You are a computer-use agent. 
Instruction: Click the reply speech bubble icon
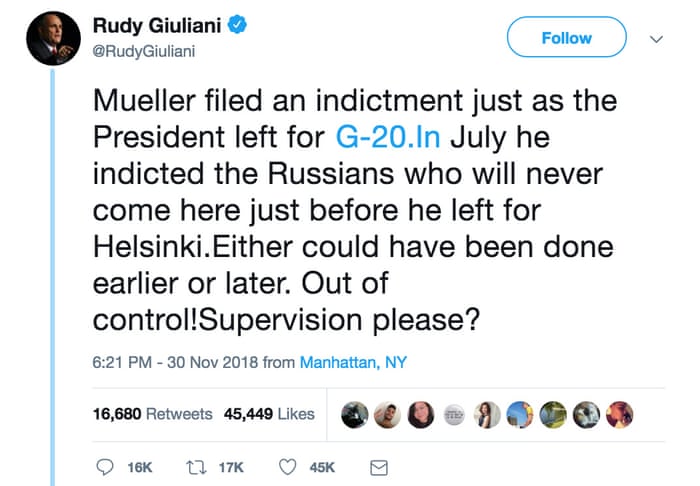click(106, 467)
